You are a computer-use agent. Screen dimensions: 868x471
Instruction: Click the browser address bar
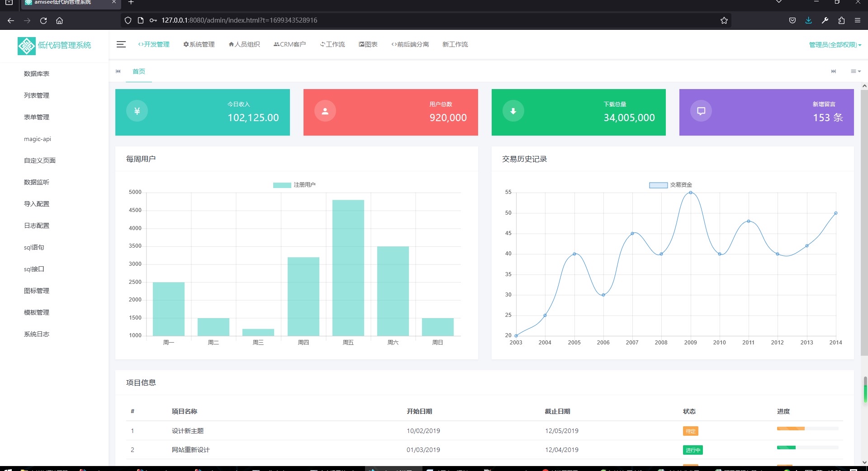point(425,20)
